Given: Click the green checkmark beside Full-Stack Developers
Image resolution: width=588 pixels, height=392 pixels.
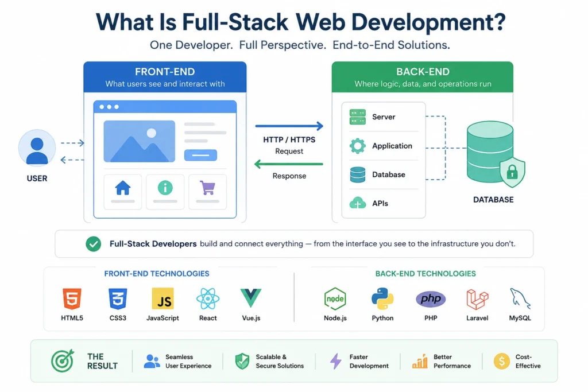Looking at the screenshot, I should 94,244.
